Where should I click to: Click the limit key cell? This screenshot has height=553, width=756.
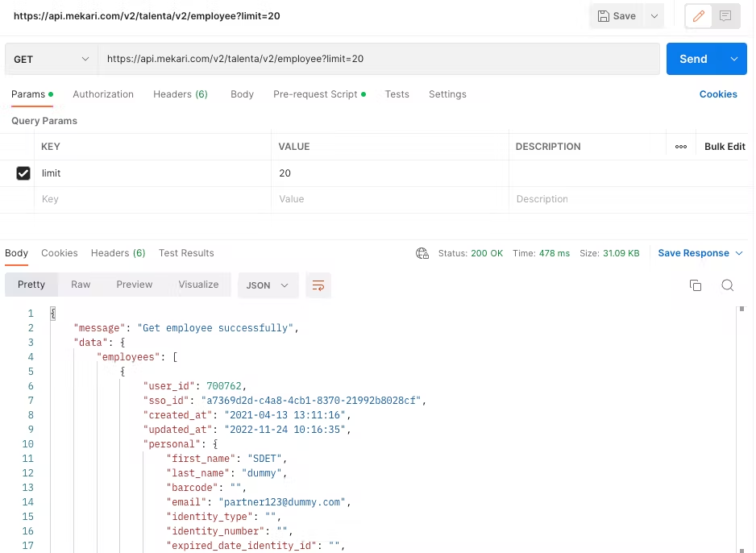152,173
